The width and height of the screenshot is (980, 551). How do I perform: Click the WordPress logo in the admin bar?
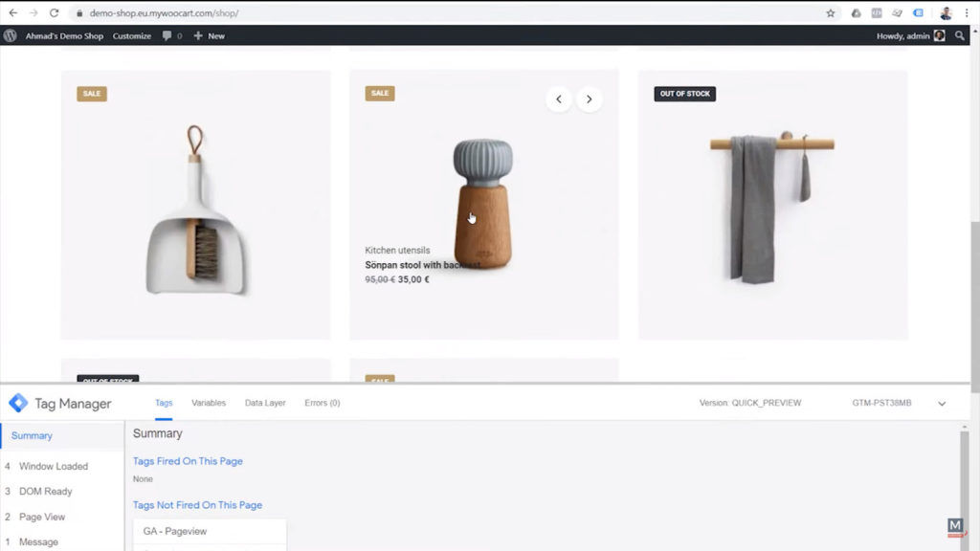[10, 35]
